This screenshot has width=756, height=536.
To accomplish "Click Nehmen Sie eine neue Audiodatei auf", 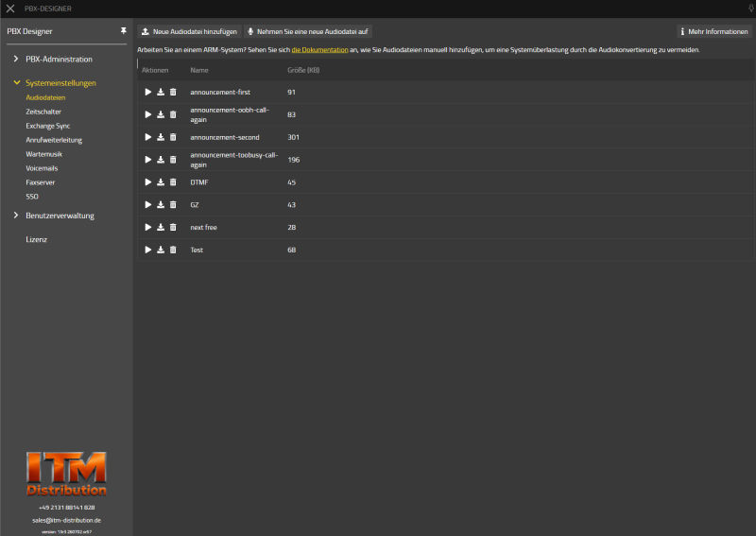I will pyautogui.click(x=308, y=31).
